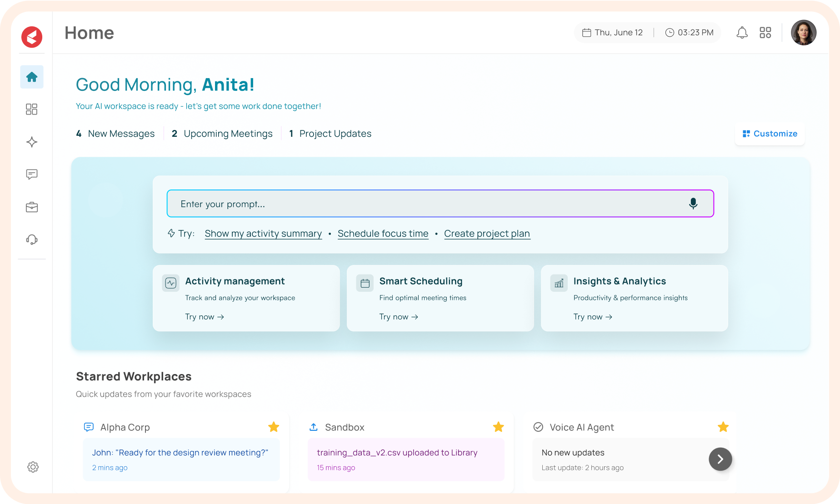
Task: Click the user profile avatar
Action: tap(804, 33)
